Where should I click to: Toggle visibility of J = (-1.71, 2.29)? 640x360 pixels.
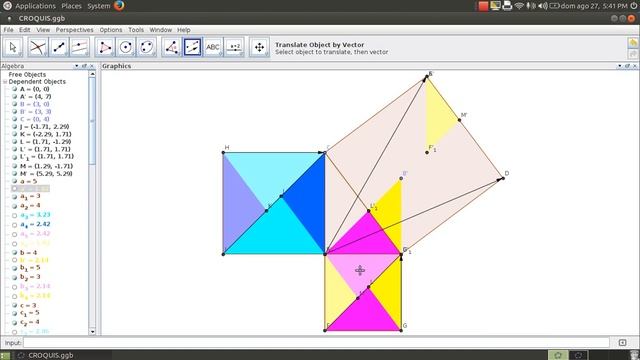14,127
